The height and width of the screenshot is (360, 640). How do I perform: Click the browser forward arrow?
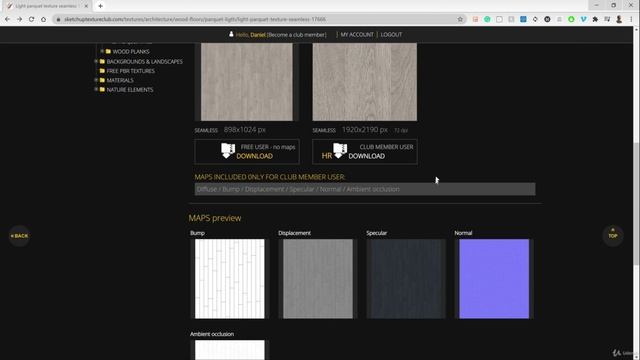[x=19, y=19]
